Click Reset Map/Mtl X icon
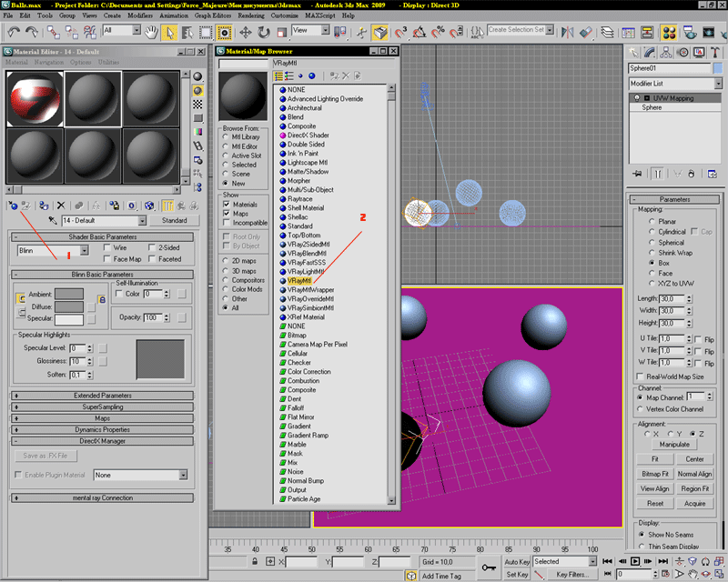This screenshot has width=728, height=582. coord(61,206)
